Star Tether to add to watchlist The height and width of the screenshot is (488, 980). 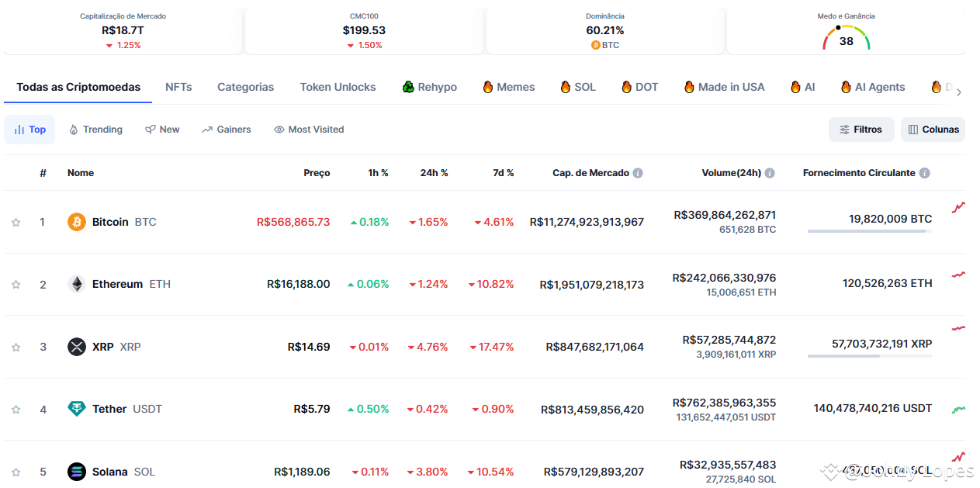16,410
